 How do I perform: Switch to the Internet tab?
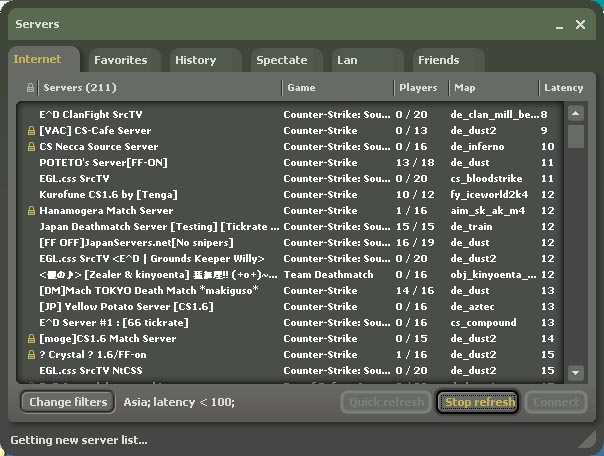point(44,59)
